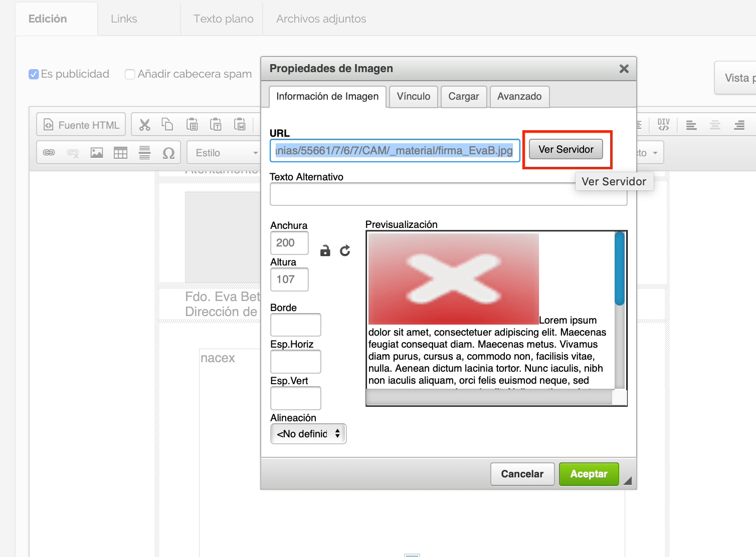Open the Alineación dropdown
The image size is (756, 557).
[x=308, y=434]
